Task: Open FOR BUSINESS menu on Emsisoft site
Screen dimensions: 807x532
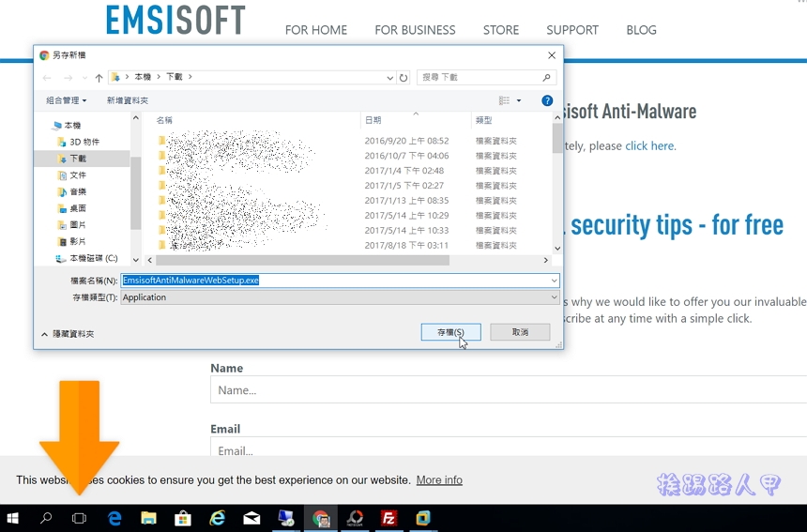Action: pos(415,30)
